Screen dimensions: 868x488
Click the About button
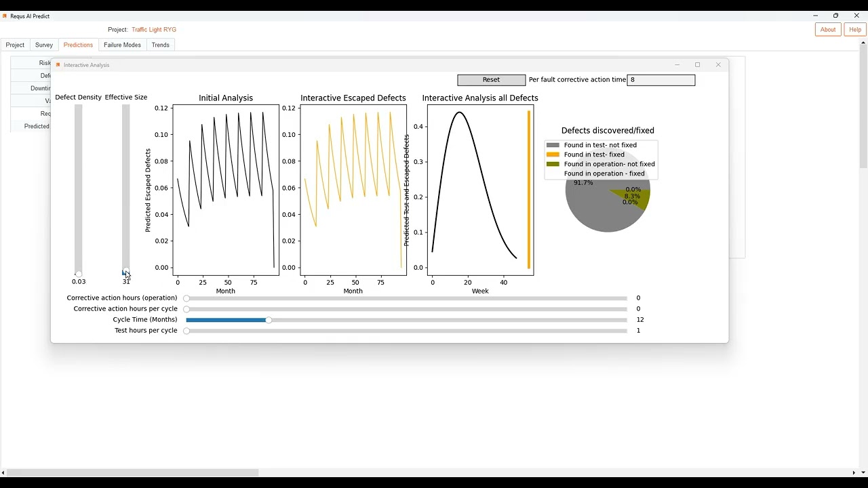pos(828,29)
